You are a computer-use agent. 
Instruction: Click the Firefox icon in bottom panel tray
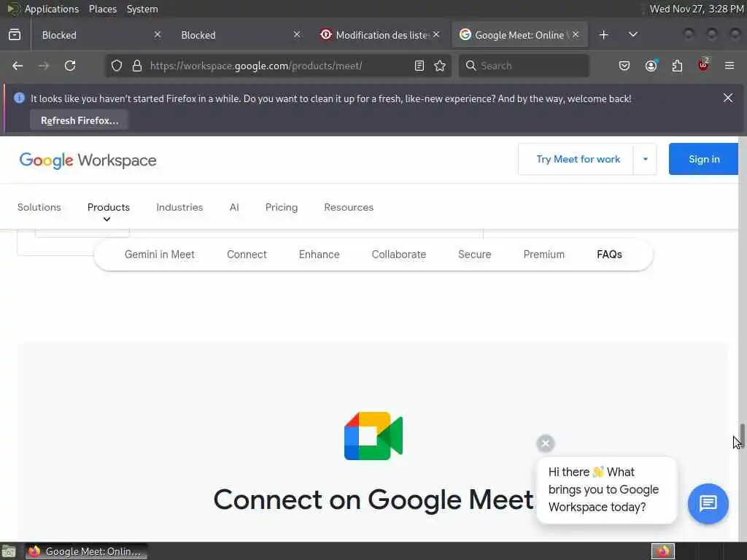(662, 551)
